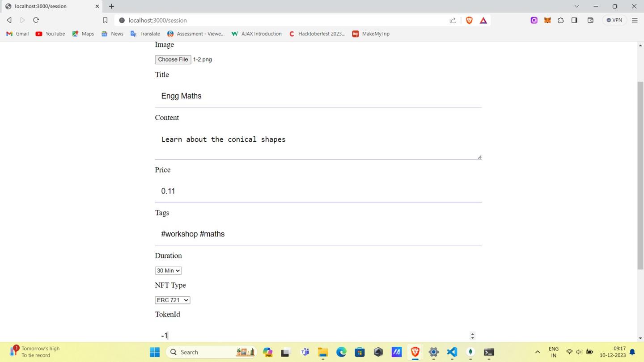Viewport: 644px width, 362px height.
Task: Click the Content textarea
Action: point(318,144)
